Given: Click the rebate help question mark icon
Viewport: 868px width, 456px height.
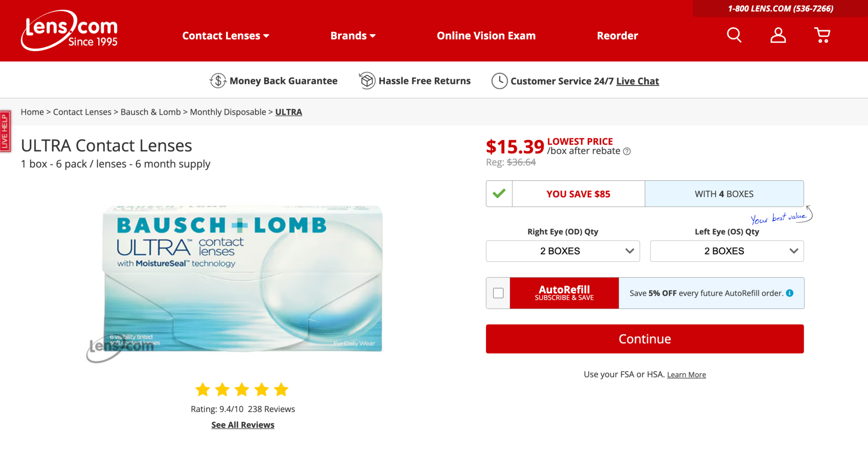Looking at the screenshot, I should [x=627, y=152].
